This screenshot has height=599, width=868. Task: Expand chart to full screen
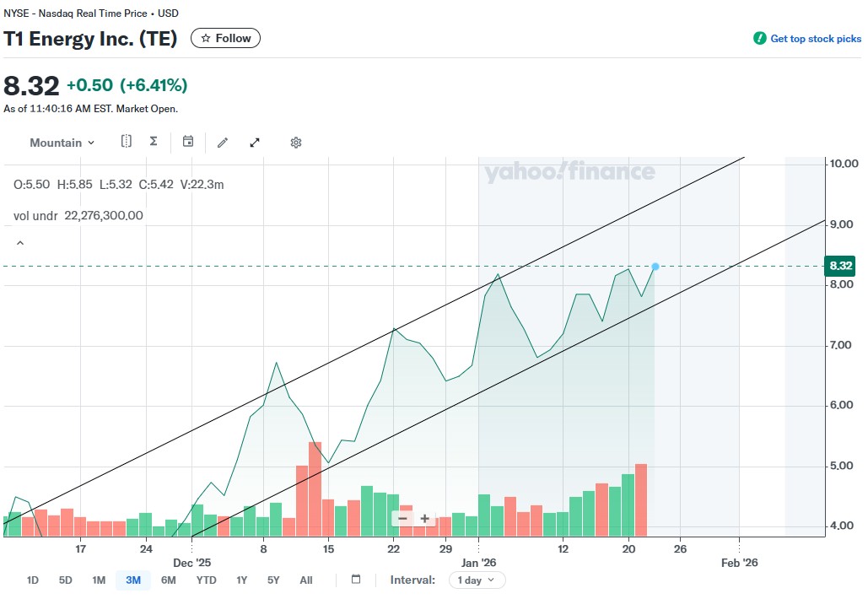click(255, 143)
